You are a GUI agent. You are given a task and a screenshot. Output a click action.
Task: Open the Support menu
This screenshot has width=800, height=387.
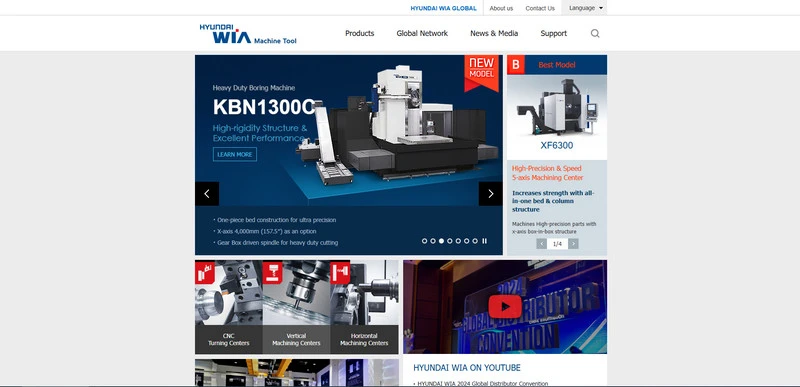(554, 33)
